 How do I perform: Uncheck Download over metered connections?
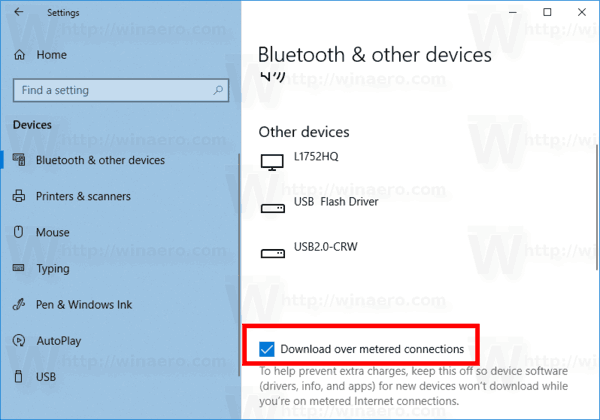click(267, 349)
